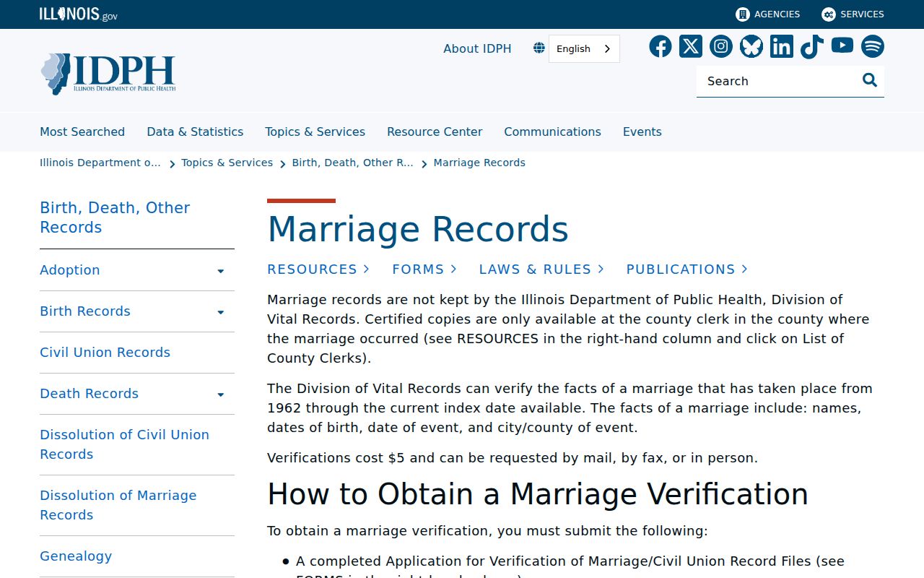The image size is (924, 578).
Task: Open Dissolution of Marriage Records link
Action: click(x=118, y=505)
